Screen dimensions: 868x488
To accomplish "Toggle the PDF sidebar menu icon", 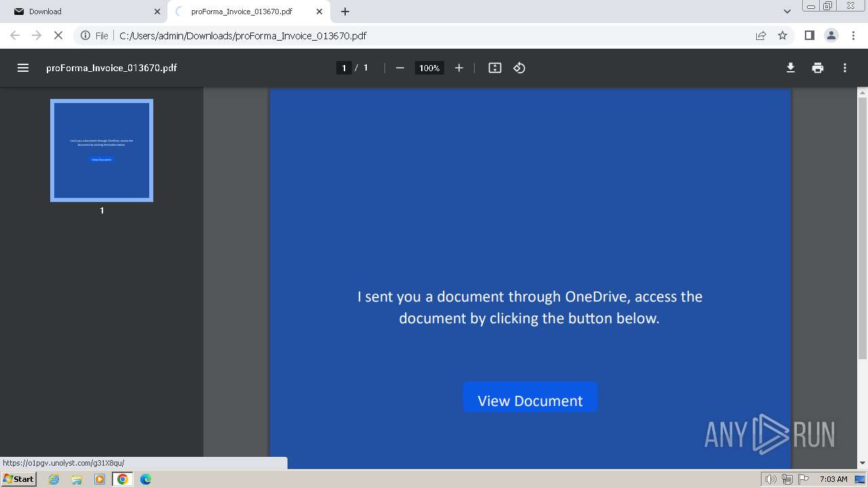I will click(23, 68).
